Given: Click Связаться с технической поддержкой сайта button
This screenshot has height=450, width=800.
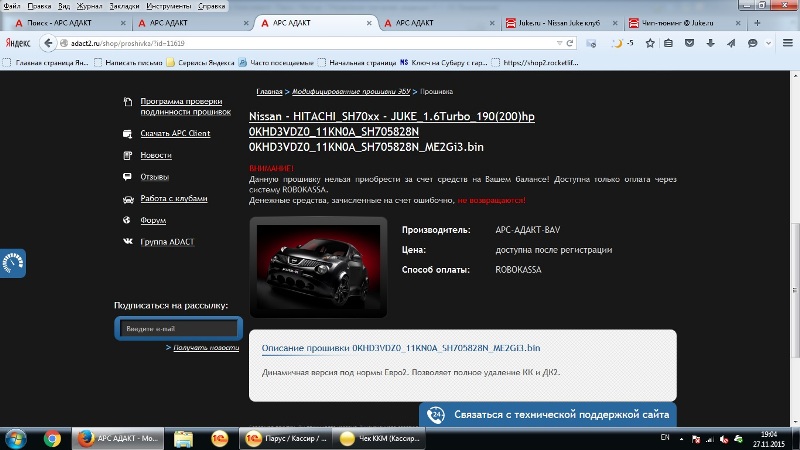Looking at the screenshot, I should point(548,414).
